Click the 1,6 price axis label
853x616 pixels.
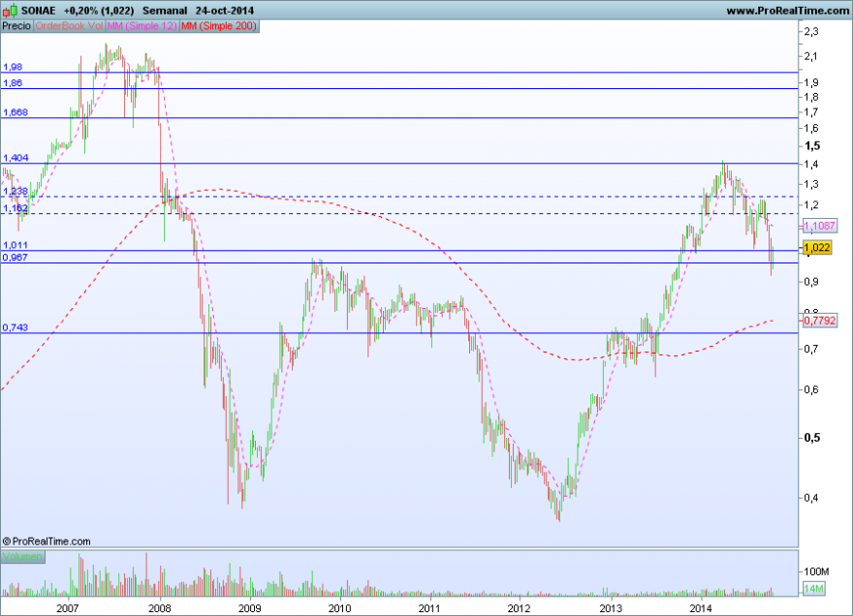click(811, 128)
